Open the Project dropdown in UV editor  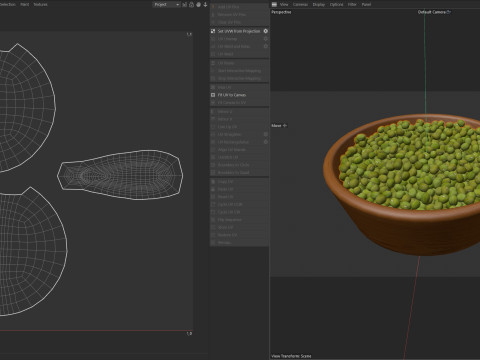(x=166, y=5)
